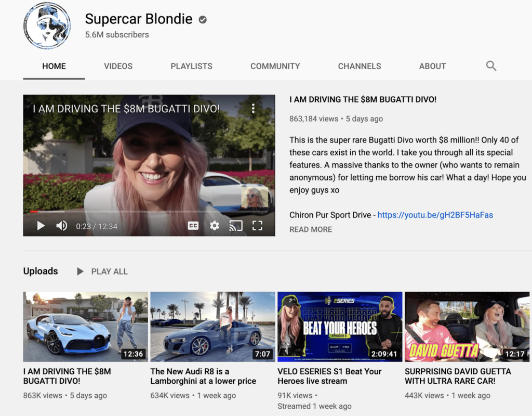This screenshot has width=532, height=416.
Task: Click the verified checkmark badge
Action: point(202,19)
